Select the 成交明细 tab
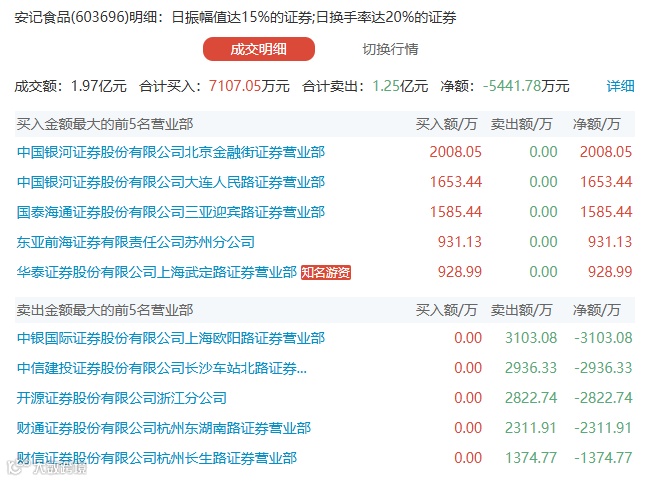 point(259,49)
